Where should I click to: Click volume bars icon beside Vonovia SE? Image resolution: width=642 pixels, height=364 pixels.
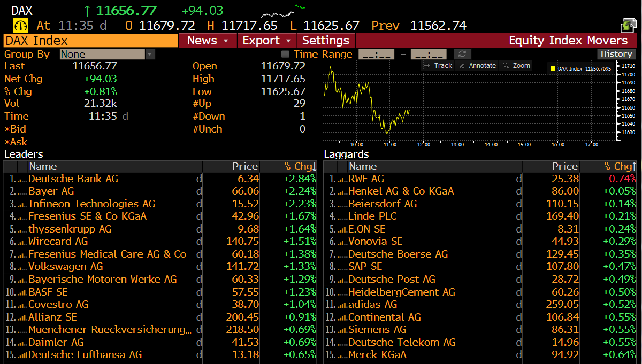pyautogui.click(x=342, y=242)
